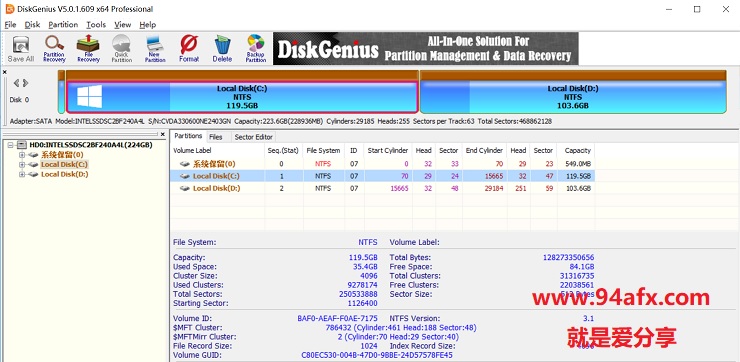This screenshot has height=362, width=740.
Task: Open the Backup Partition tool
Action: click(x=256, y=49)
